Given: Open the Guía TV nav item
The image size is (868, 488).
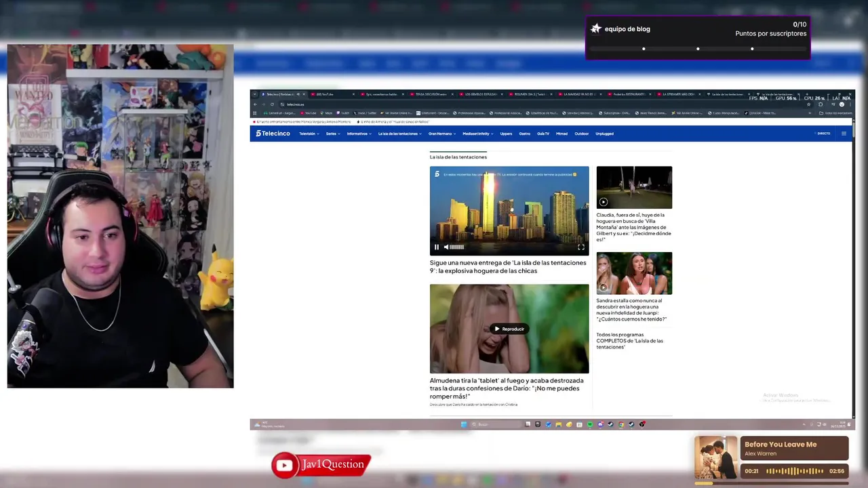Looking at the screenshot, I should (x=543, y=134).
